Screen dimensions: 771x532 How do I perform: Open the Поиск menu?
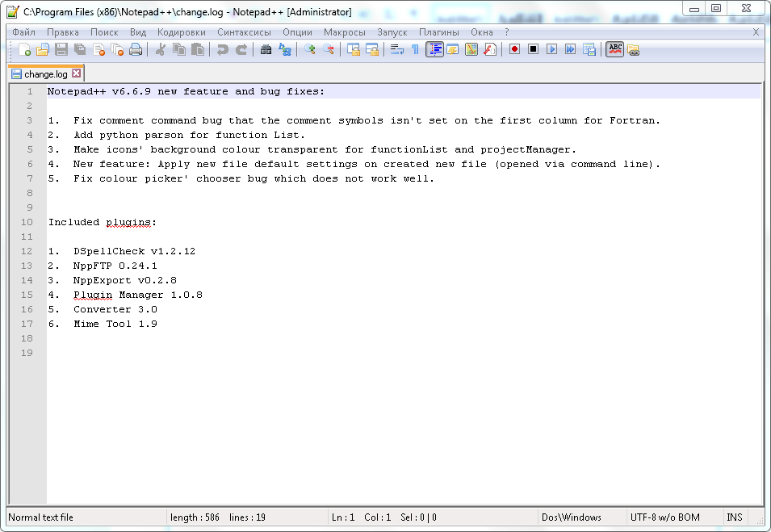coord(104,32)
